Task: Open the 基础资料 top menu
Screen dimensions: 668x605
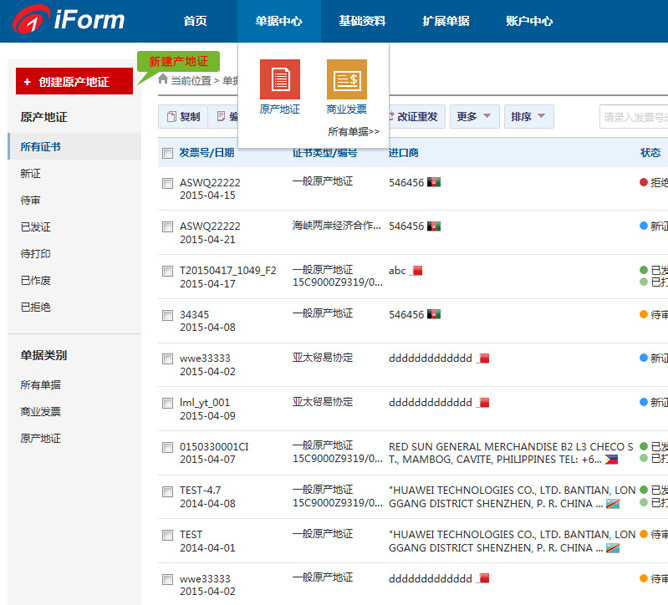Action: click(x=362, y=20)
